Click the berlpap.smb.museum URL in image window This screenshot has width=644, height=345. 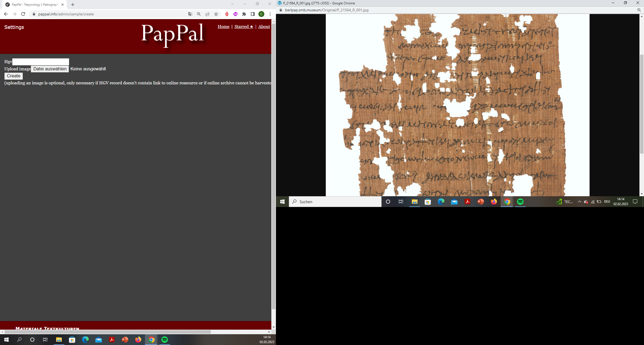pyautogui.click(x=327, y=10)
